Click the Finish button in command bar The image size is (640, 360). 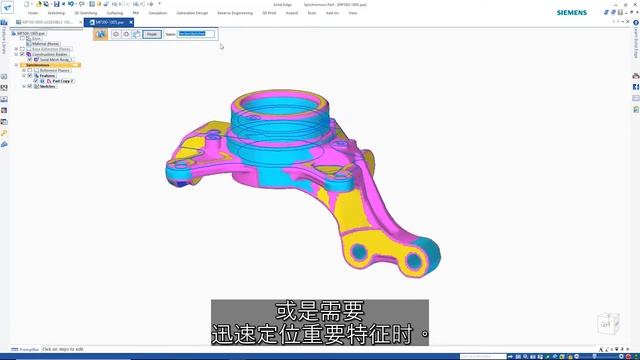(152, 34)
